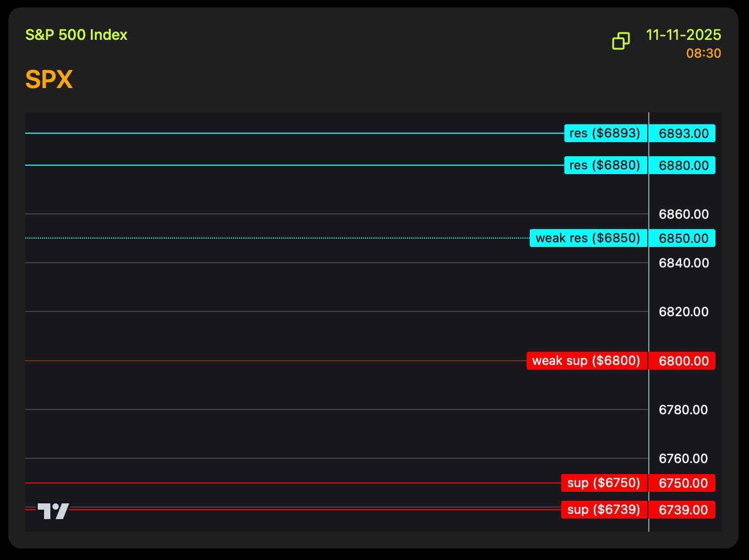
Task: Select the weak res ($6850) label
Action: coord(588,238)
